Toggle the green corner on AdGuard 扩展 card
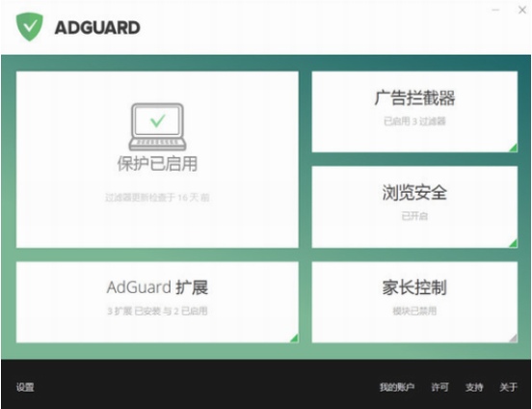532x409 pixels. [294, 338]
